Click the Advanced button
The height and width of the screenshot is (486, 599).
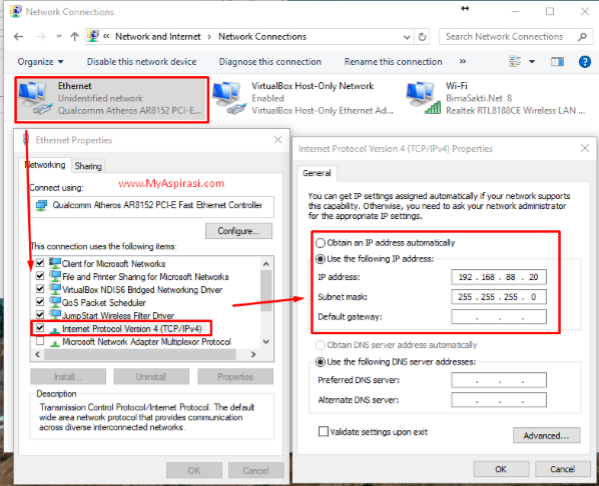click(547, 435)
